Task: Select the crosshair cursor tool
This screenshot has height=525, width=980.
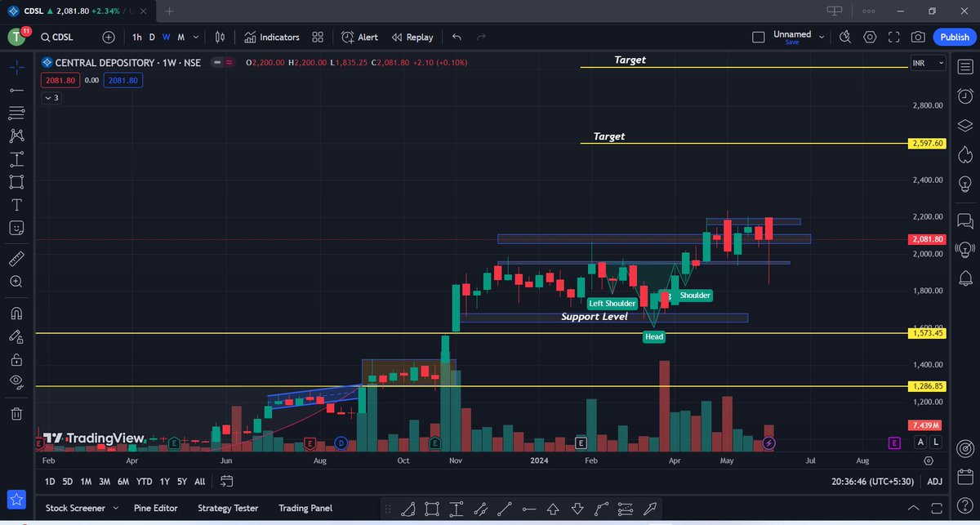Action: click(16, 67)
